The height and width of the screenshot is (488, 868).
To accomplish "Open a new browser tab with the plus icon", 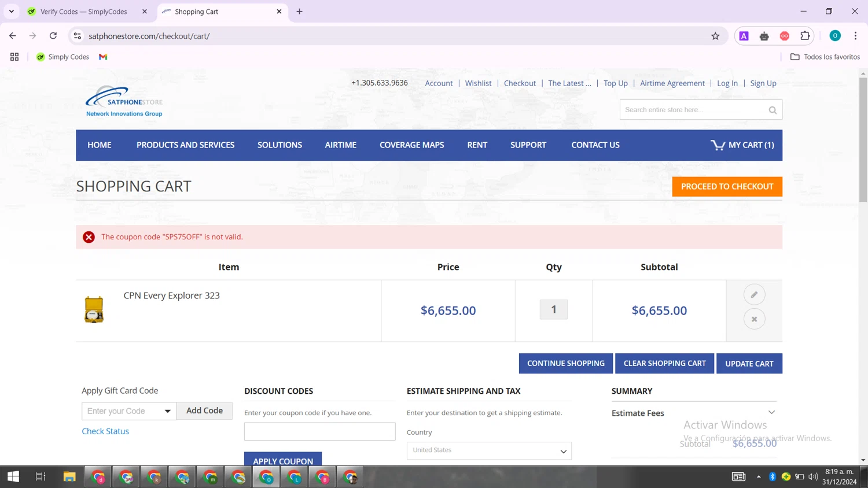I will click(299, 12).
